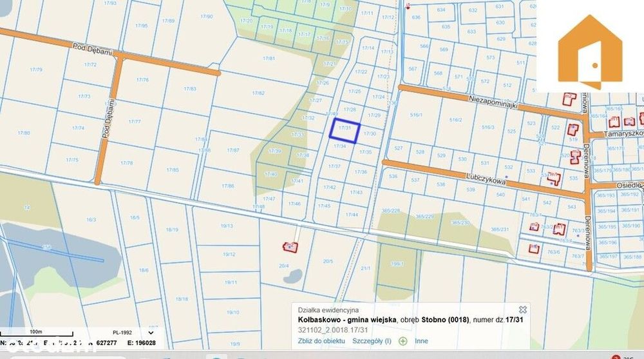Click parcel label 365/228
Image resolution: width=644 pixels, height=359 pixels.
pyautogui.click(x=391, y=211)
